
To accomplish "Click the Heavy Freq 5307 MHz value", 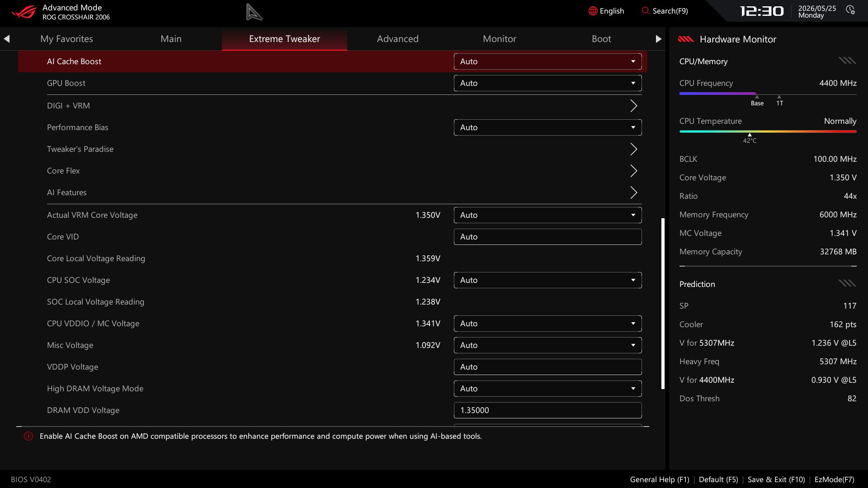I will (838, 361).
